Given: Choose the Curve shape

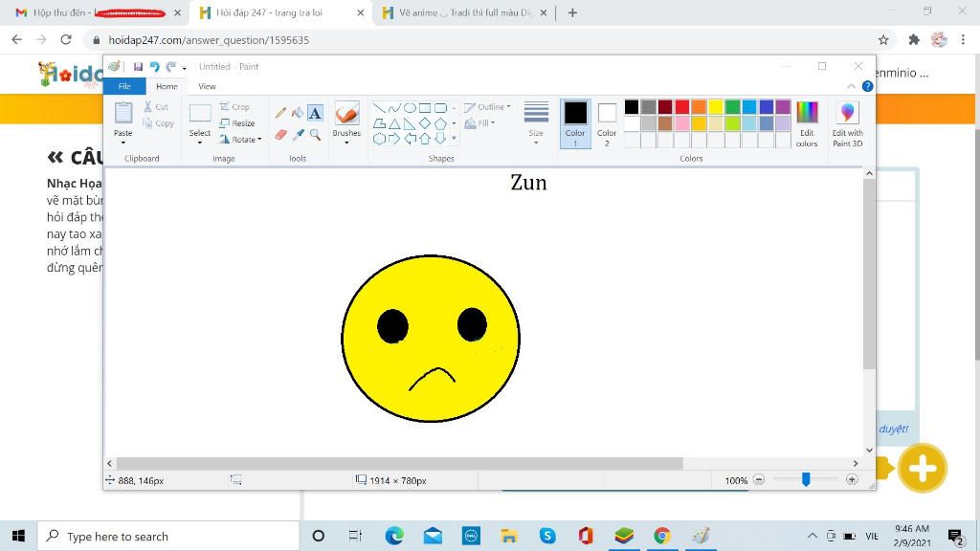Looking at the screenshot, I should (x=393, y=108).
